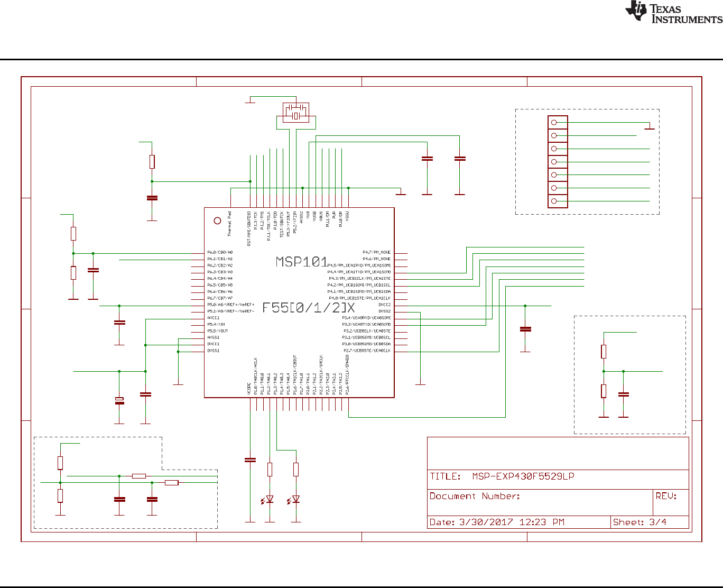Click the REV: label in title block
Image resolution: width=723 pixels, height=588 pixels.
(666, 496)
